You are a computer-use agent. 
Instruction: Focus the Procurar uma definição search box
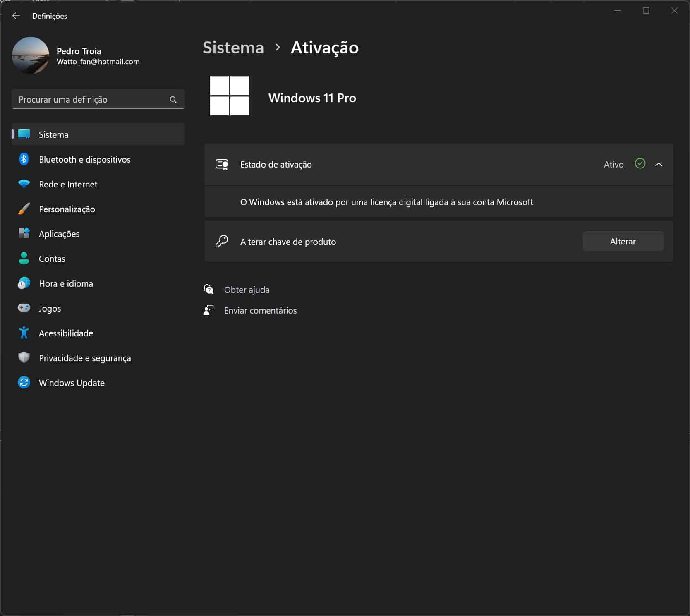(x=91, y=100)
